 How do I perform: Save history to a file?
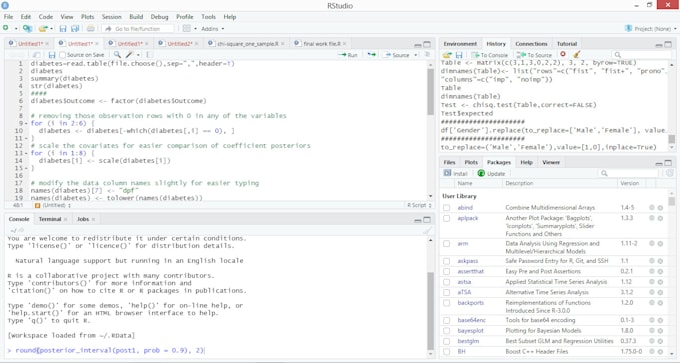point(459,55)
